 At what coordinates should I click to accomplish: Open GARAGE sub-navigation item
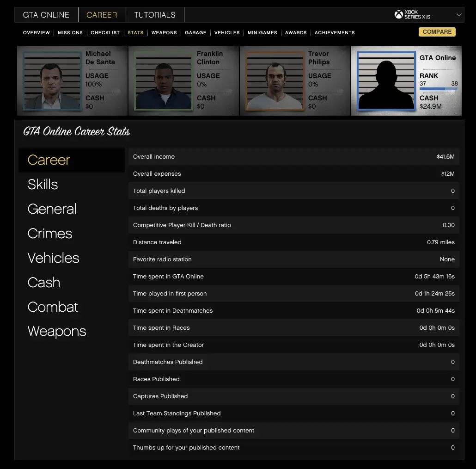(195, 32)
